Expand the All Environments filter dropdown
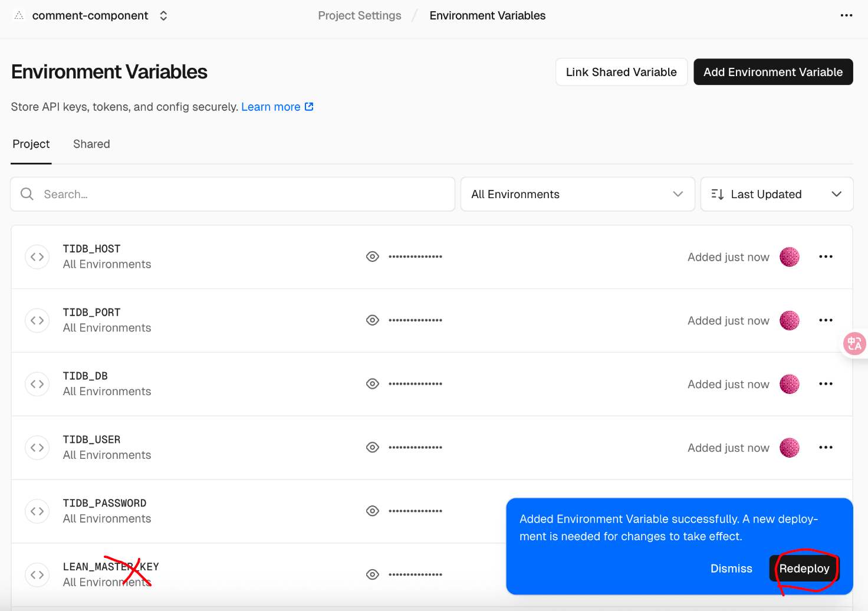The width and height of the screenshot is (868, 611). pyautogui.click(x=577, y=194)
